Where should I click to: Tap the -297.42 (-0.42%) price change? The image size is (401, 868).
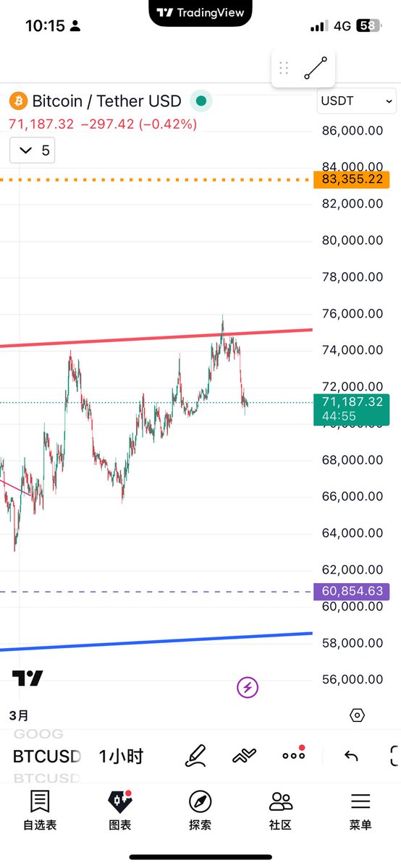(139, 124)
